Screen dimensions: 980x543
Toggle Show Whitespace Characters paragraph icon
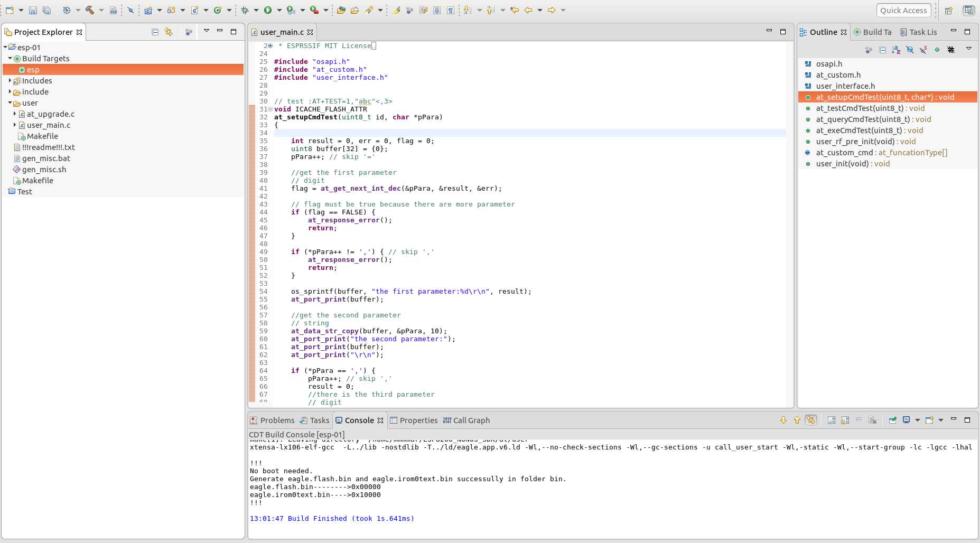pyautogui.click(x=451, y=10)
